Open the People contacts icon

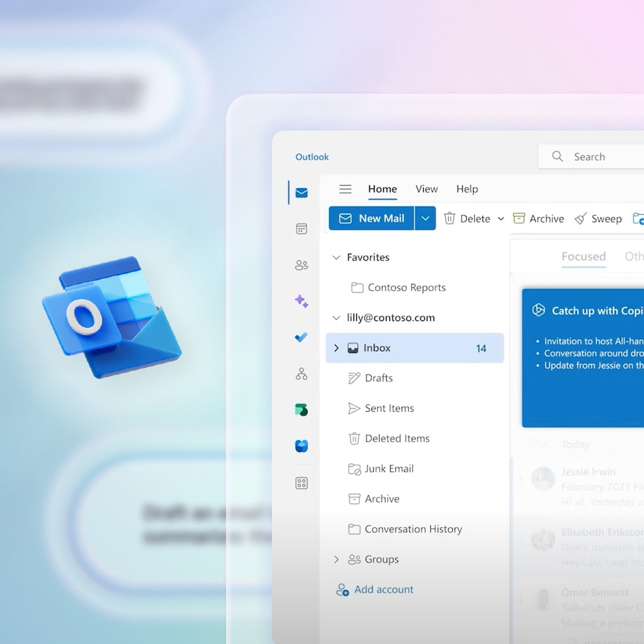[302, 265]
